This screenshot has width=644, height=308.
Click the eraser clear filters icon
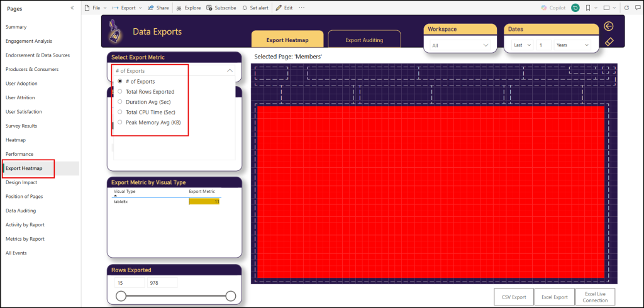608,41
